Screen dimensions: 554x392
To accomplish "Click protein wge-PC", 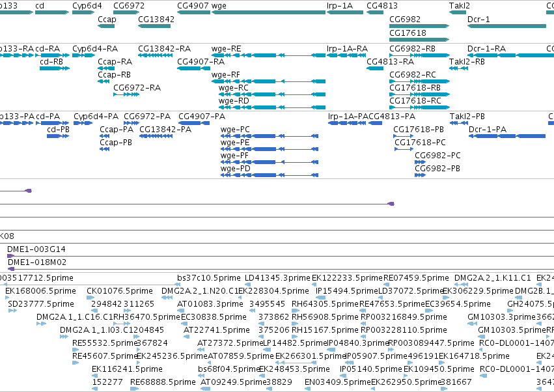I will [270, 137].
